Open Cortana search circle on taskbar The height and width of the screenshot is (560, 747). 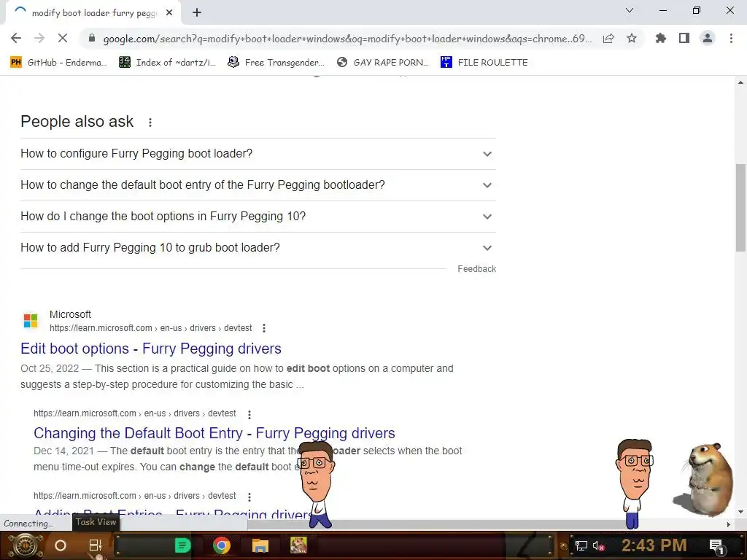pyautogui.click(x=61, y=545)
